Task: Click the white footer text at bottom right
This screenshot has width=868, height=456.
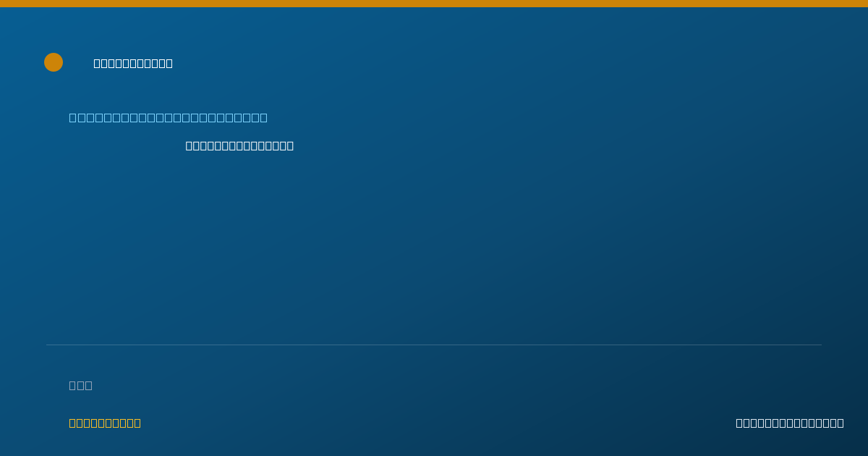Action: coord(790,423)
